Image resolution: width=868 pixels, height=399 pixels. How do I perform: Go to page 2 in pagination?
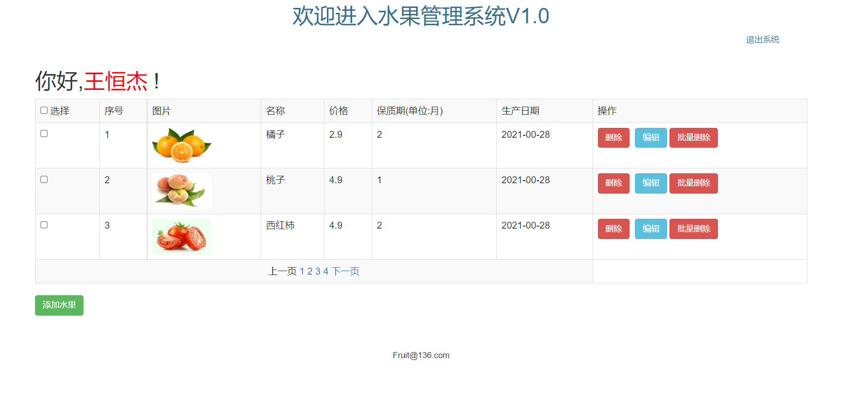pyautogui.click(x=310, y=271)
